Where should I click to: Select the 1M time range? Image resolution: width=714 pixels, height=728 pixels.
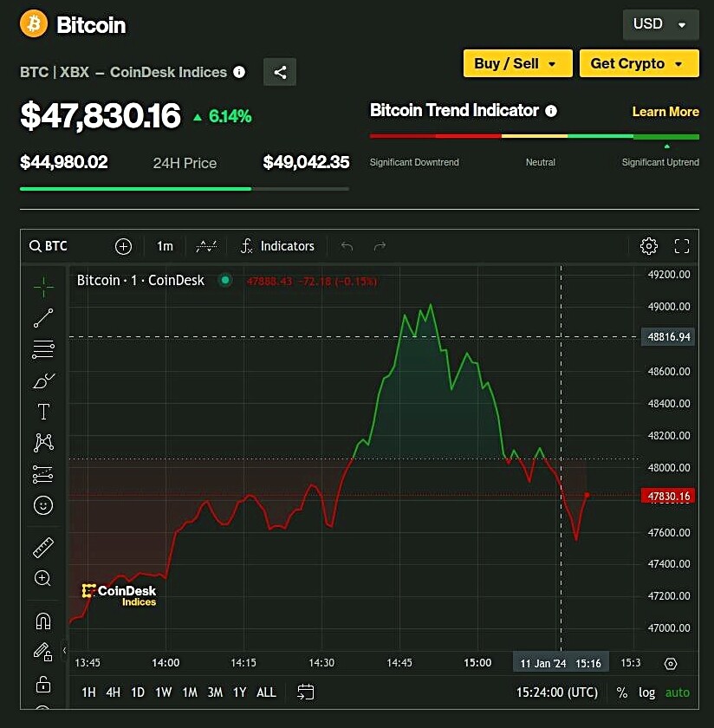(x=190, y=692)
